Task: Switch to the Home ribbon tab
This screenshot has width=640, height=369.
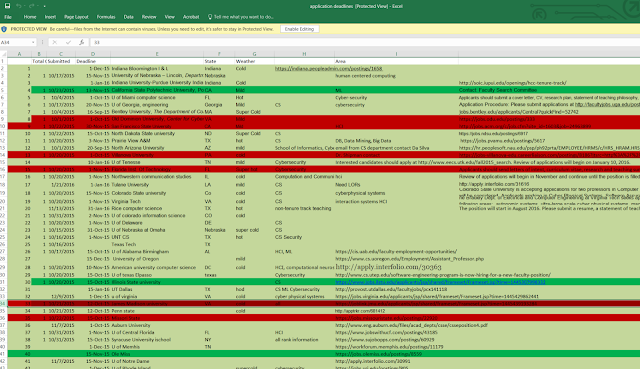Action: point(30,17)
